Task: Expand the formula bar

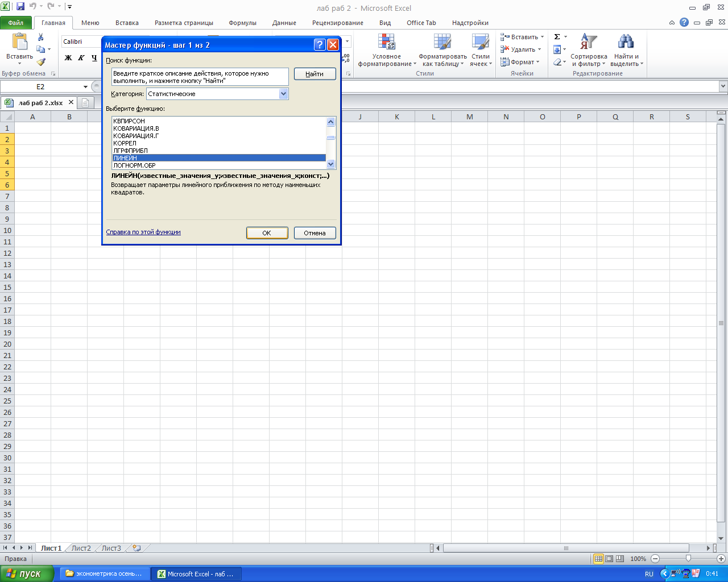Action: pyautogui.click(x=723, y=86)
